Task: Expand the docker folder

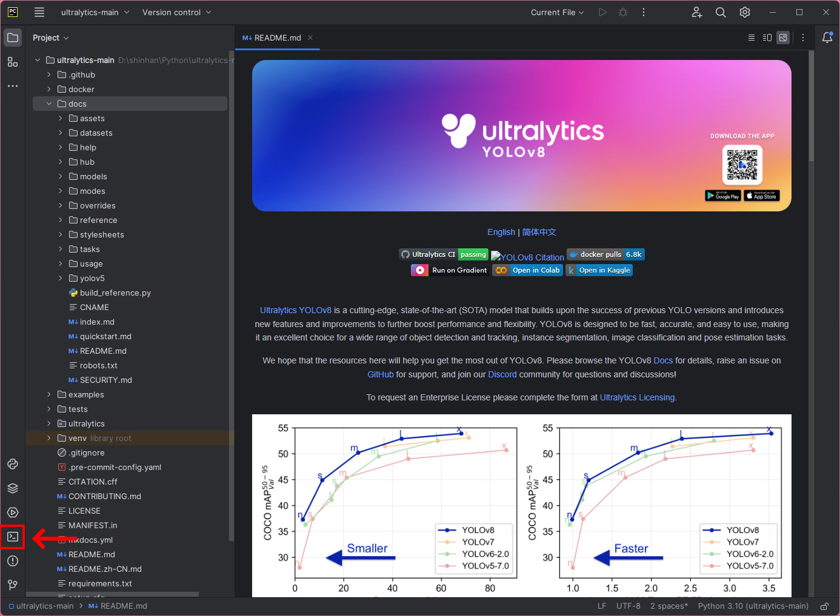Action: (49, 89)
